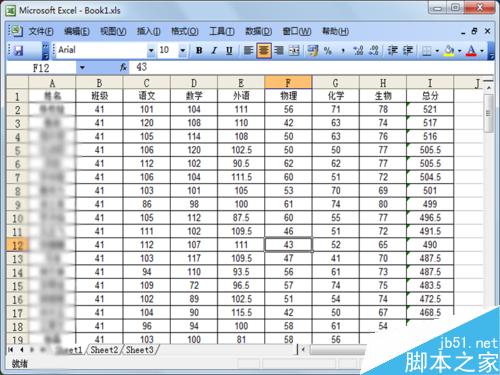Select row 12 header

(x=17, y=245)
